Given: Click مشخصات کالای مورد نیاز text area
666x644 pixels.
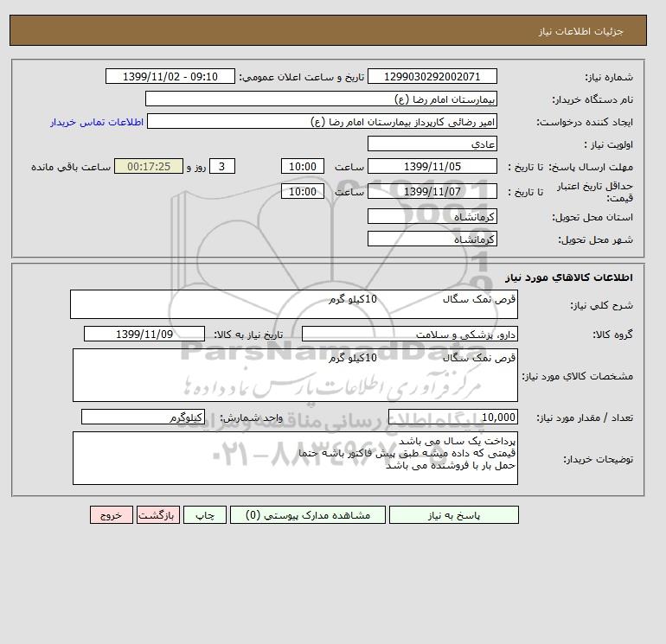Looking at the screenshot, I should 295,375.
